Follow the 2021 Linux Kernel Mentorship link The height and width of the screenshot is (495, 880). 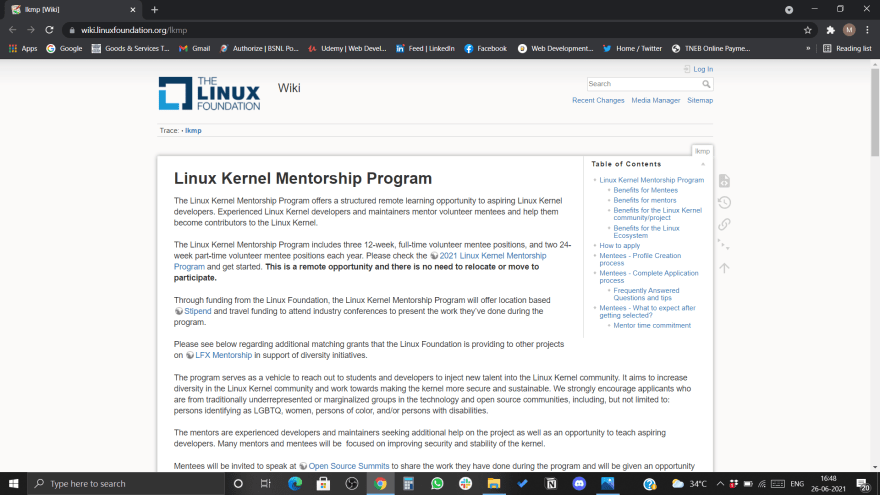point(493,256)
